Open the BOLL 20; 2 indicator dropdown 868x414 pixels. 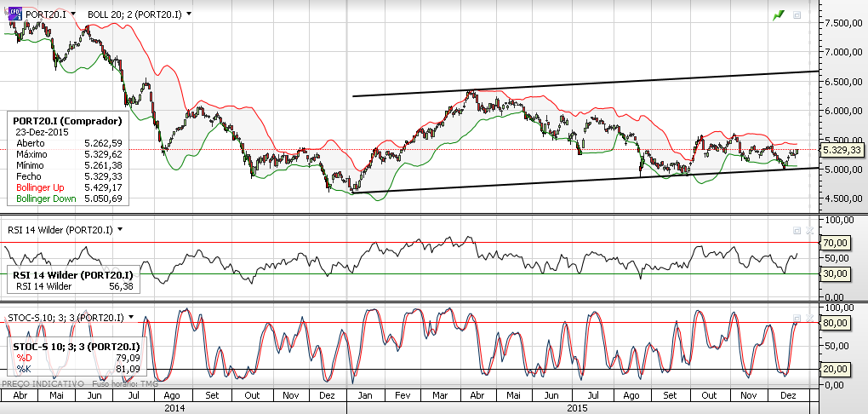189,14
